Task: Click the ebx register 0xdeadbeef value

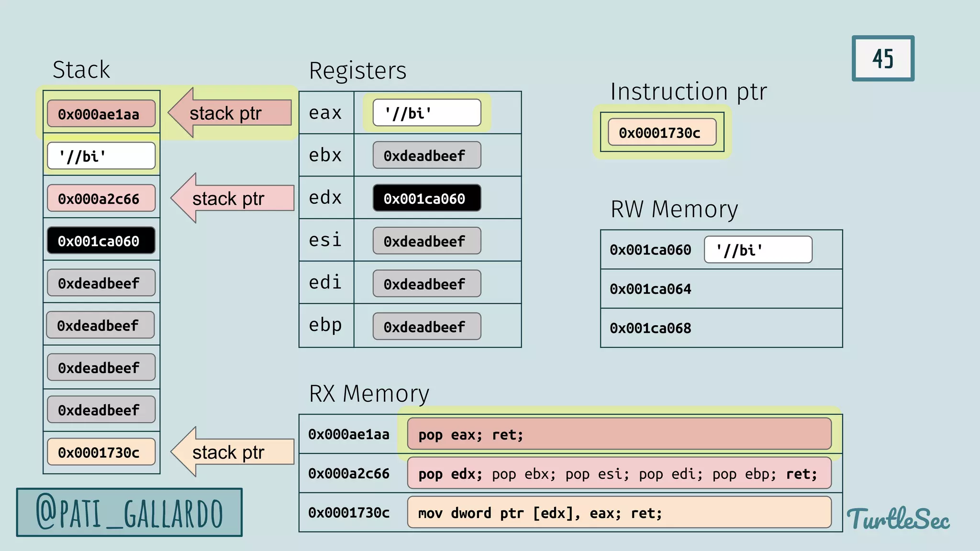Action: pos(426,155)
